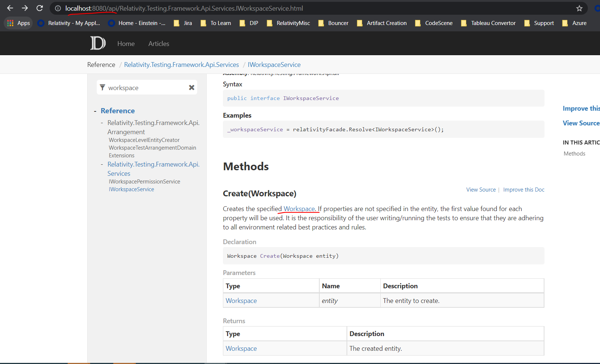
Task: Open the Articles menu item
Action: [159, 43]
